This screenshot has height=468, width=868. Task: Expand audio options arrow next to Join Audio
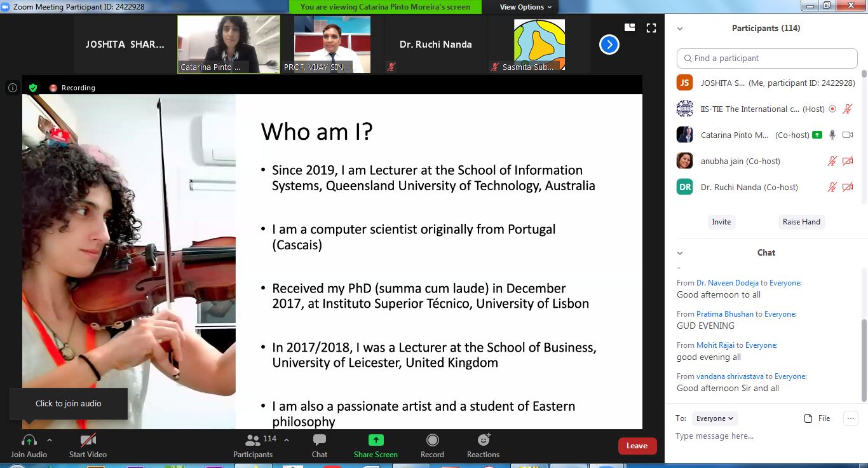click(x=50, y=440)
